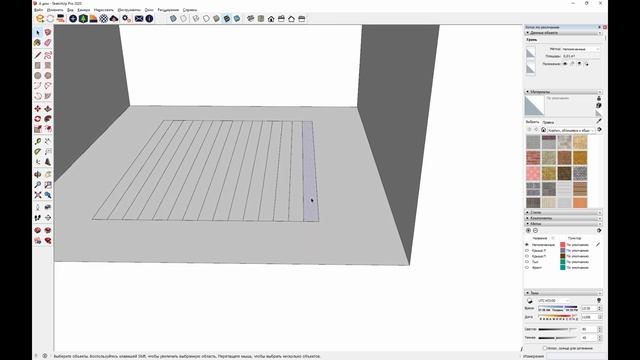Open the Окно menu
640x360 pixels.
coord(149,10)
